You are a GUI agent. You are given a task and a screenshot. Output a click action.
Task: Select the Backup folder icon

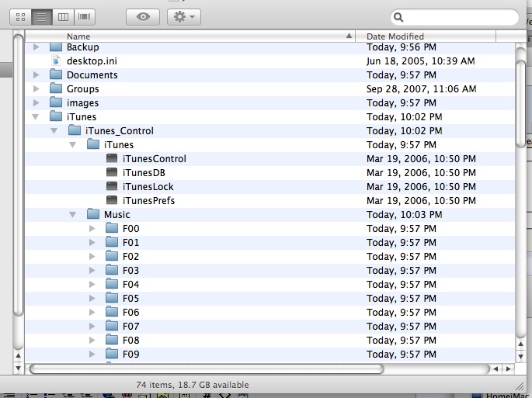pos(56,47)
